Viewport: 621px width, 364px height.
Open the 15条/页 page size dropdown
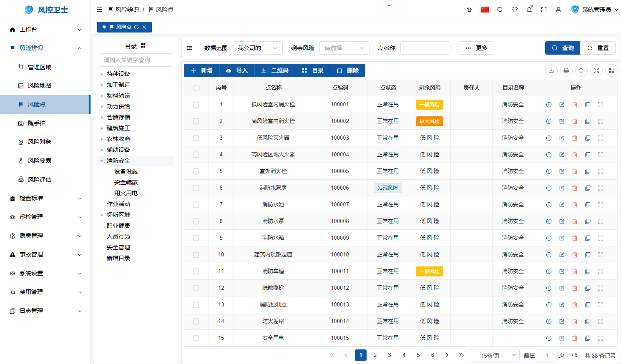click(495, 355)
